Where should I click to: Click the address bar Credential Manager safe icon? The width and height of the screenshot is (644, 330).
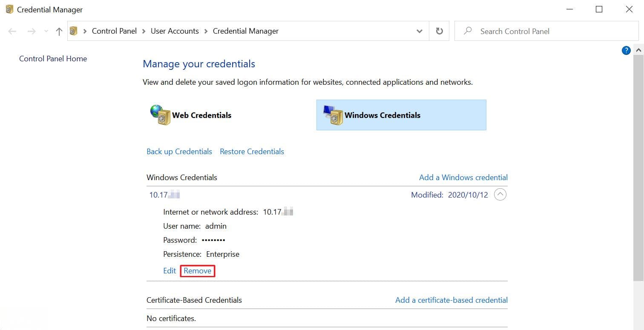tap(74, 31)
